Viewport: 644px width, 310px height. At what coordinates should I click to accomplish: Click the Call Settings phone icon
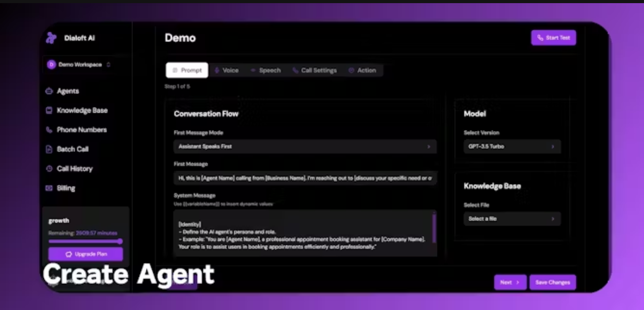(x=296, y=70)
